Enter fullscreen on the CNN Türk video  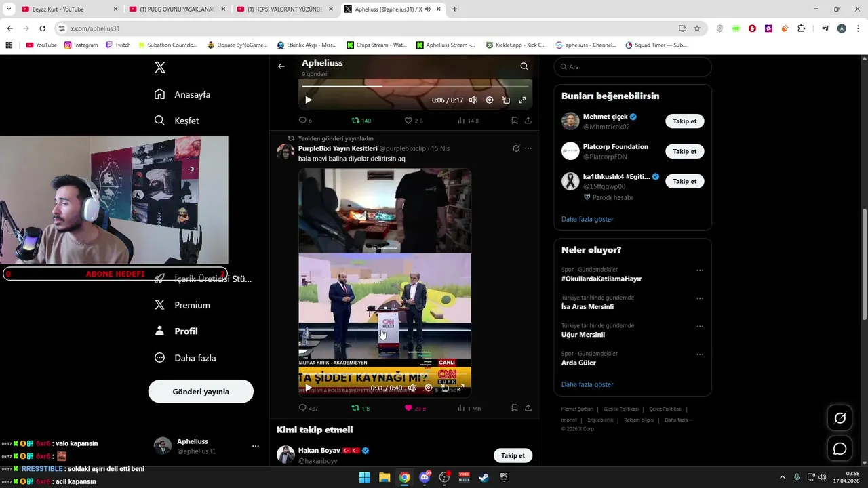coord(460,388)
